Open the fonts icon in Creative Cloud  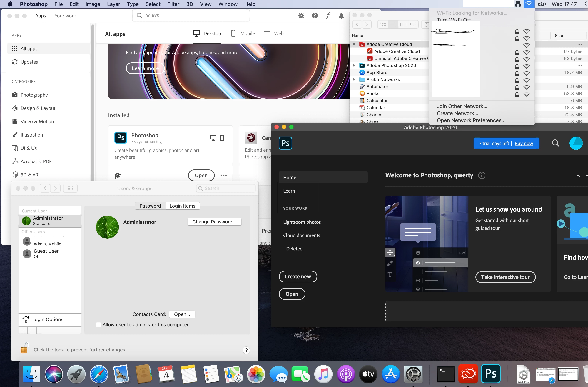(328, 16)
